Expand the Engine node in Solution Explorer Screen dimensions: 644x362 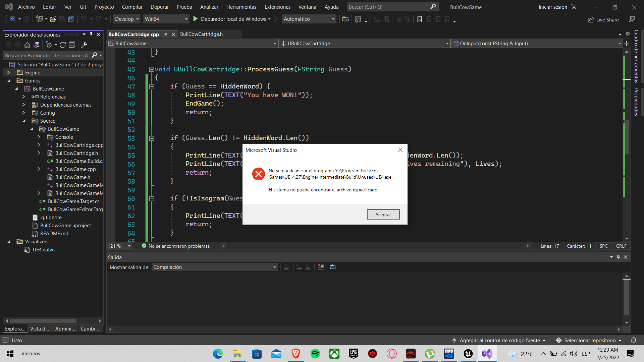coord(8,72)
